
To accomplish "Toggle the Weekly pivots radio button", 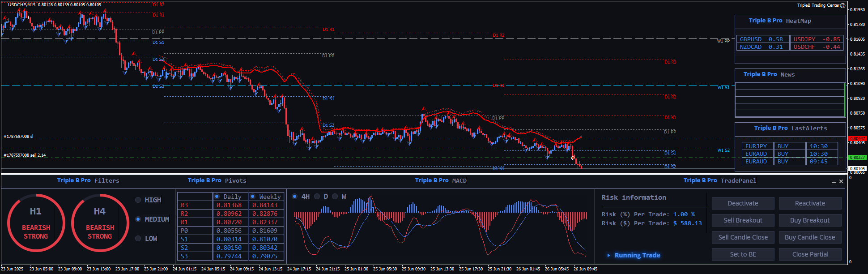I will click(253, 197).
